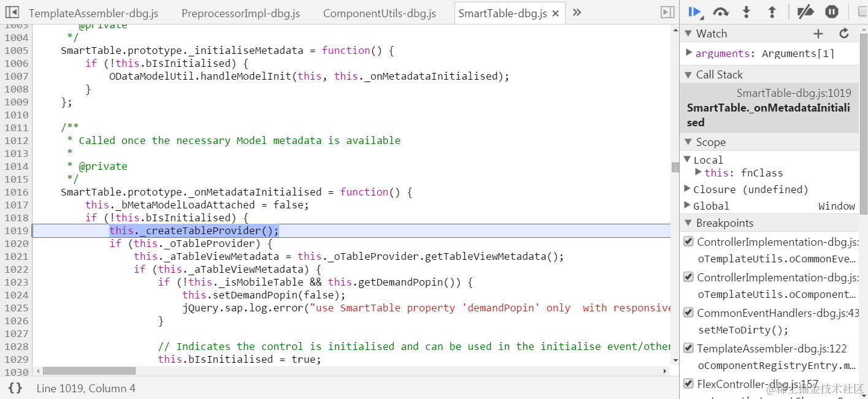Click the setMeToDirty(); breakpoint code
This screenshot has width=868, height=399.
[743, 330]
